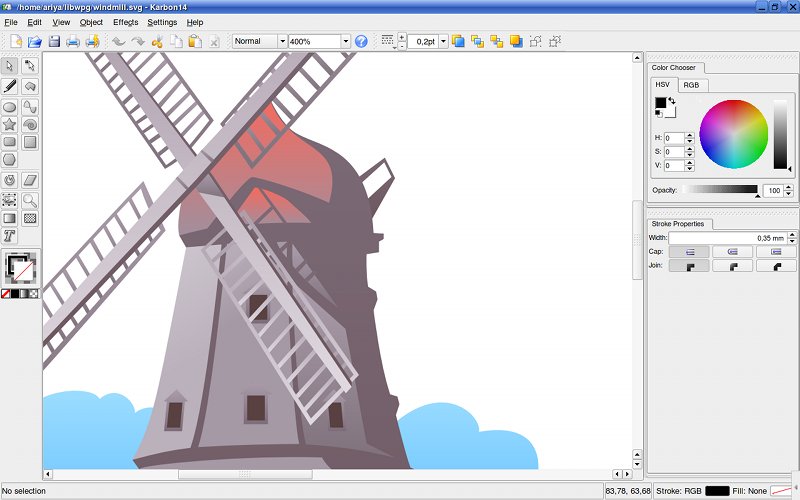Image resolution: width=800 pixels, height=500 pixels.
Task: Choose the middle Join style toggle
Action: (x=733, y=266)
